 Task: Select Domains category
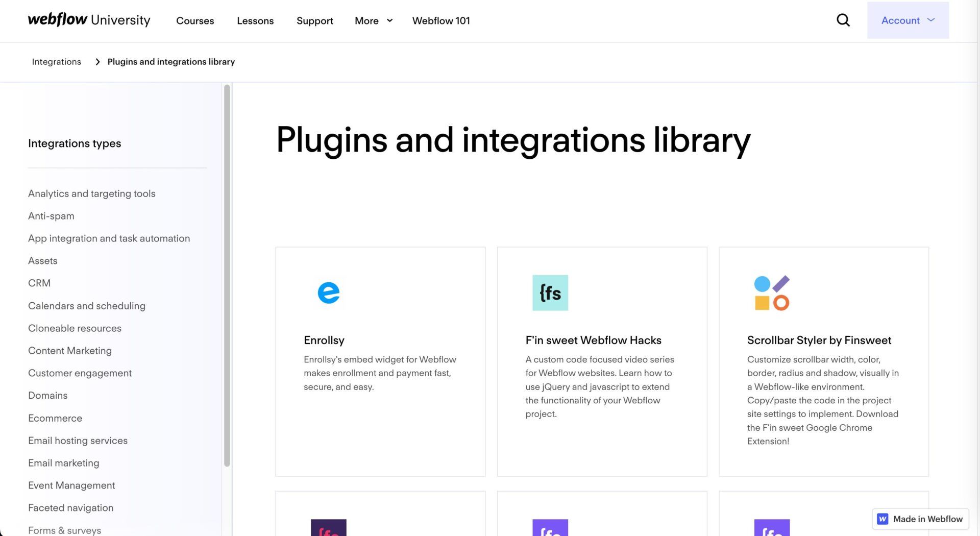coord(47,396)
